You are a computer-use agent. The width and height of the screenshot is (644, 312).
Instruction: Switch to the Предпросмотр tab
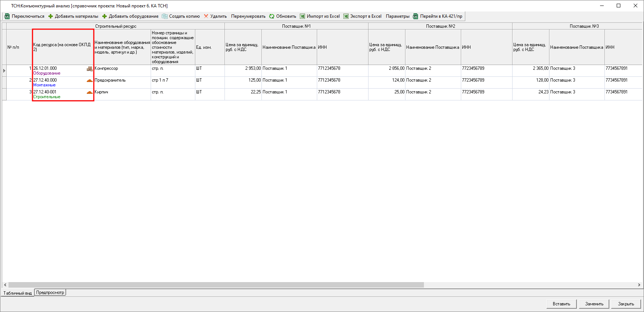pyautogui.click(x=50, y=292)
